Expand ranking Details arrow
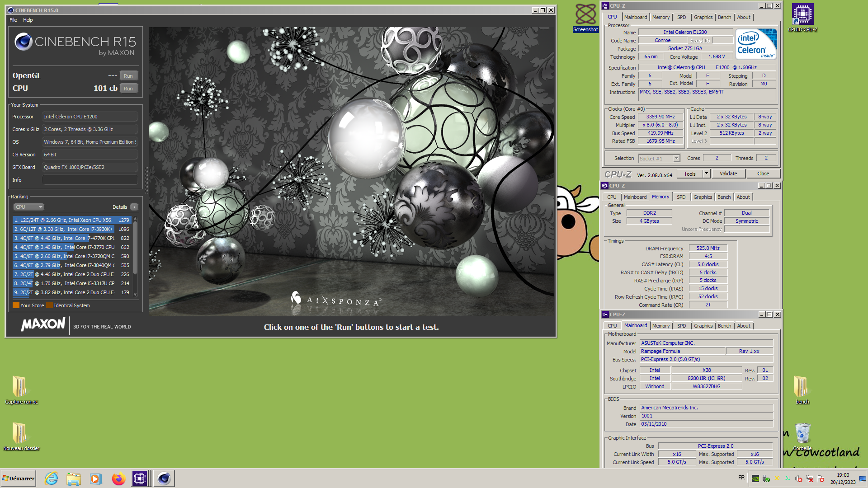Viewport: 868px width, 488px height. (134, 207)
